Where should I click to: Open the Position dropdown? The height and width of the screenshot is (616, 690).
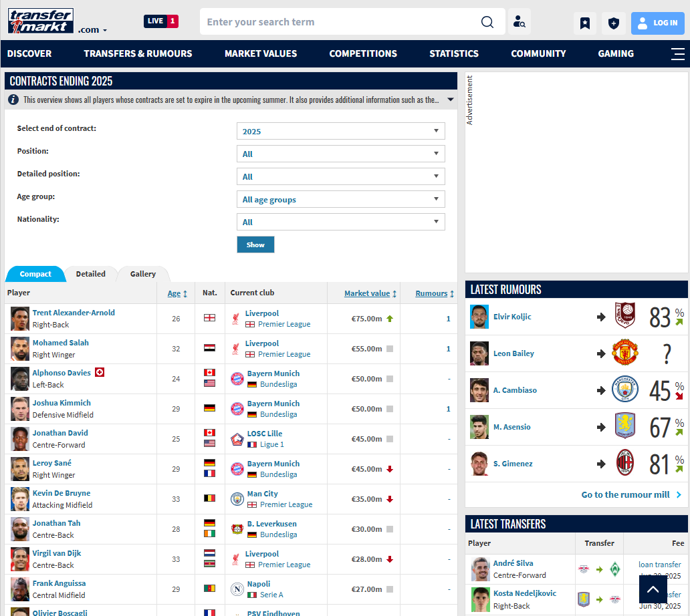point(340,154)
